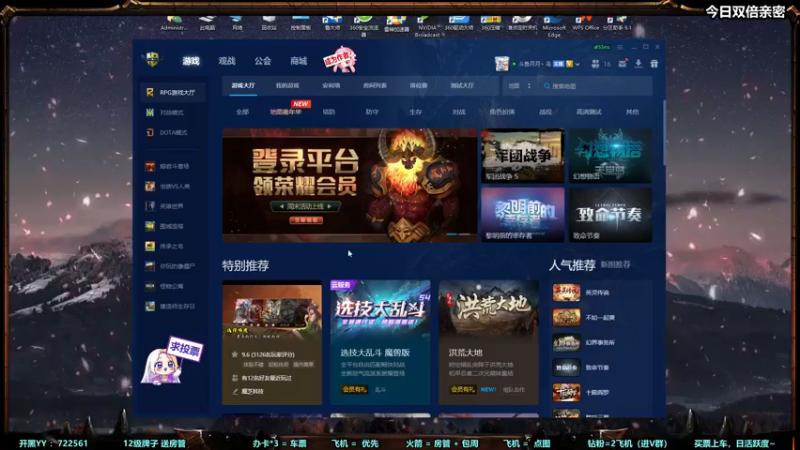The height and width of the screenshot is (450, 800).
Task: Click the 怪物公寓 map icon
Action: pos(149,286)
